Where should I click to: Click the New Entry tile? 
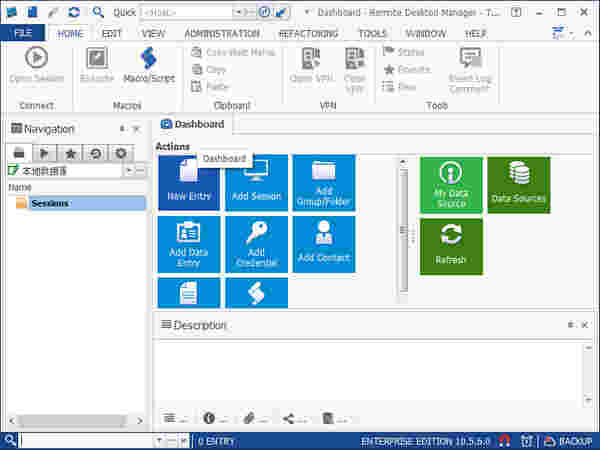(x=188, y=183)
